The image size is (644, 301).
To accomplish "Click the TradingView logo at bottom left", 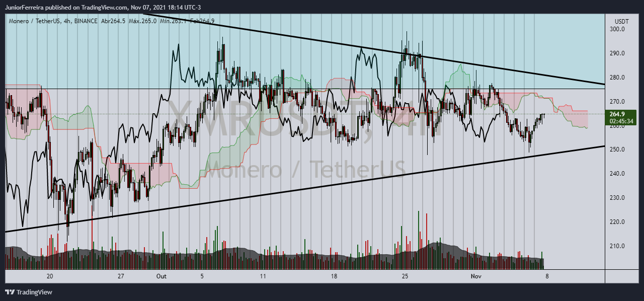I will 29,292.
